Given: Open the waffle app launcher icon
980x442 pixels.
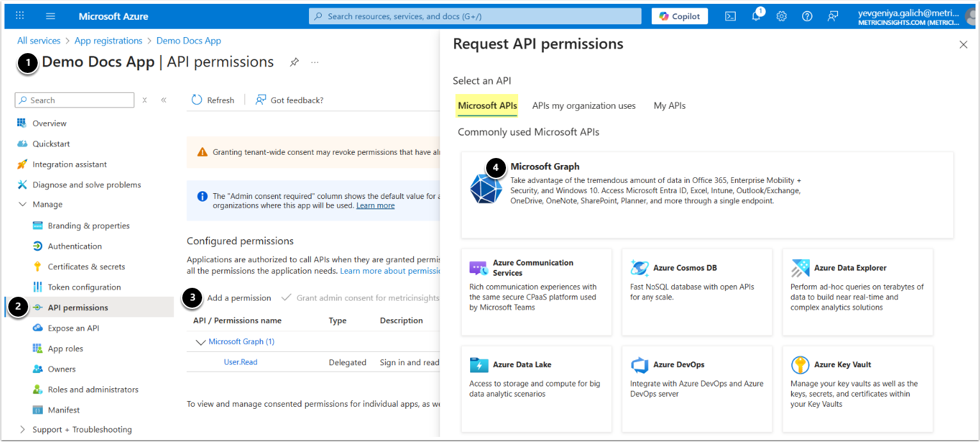Looking at the screenshot, I should click(20, 16).
